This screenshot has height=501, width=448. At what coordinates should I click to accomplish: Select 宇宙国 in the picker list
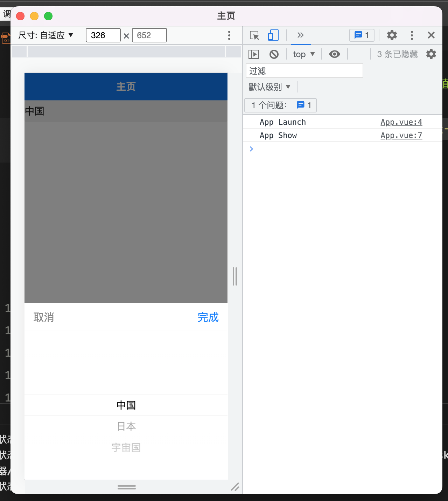pos(126,447)
